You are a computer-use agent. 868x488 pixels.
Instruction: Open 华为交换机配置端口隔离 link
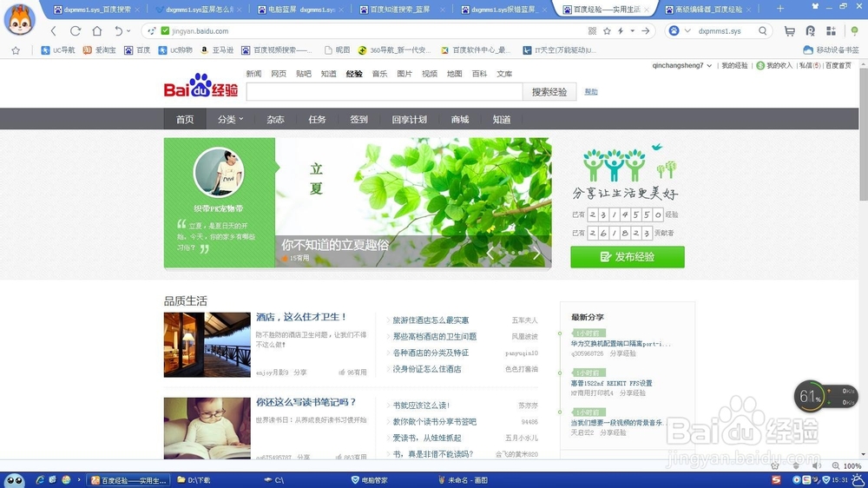[621, 344]
